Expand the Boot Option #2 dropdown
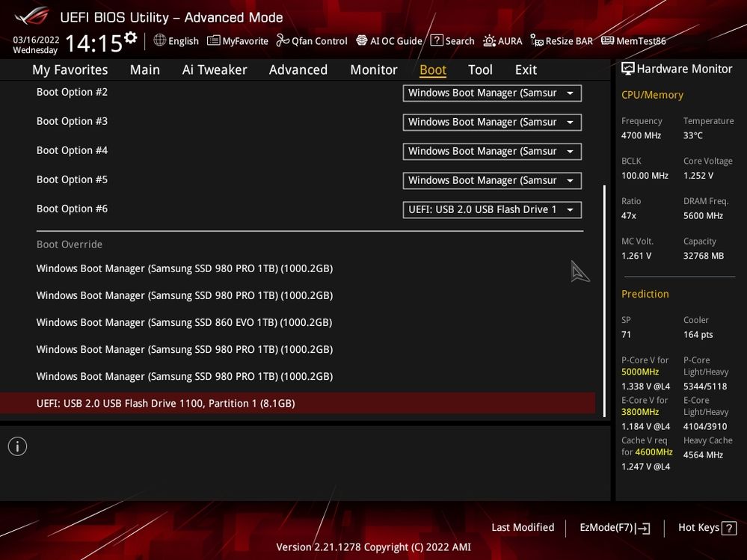 point(492,93)
